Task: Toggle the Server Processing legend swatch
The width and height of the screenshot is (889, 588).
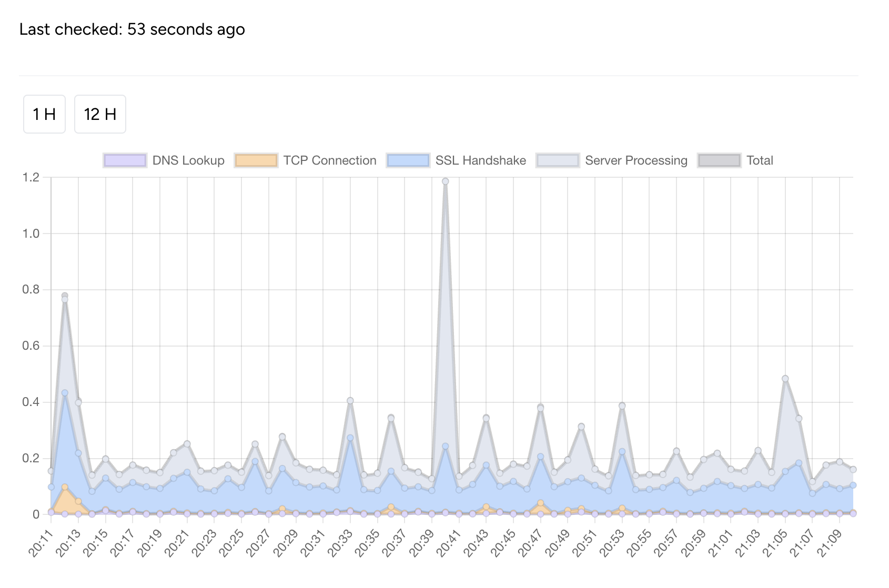Action: (558, 160)
